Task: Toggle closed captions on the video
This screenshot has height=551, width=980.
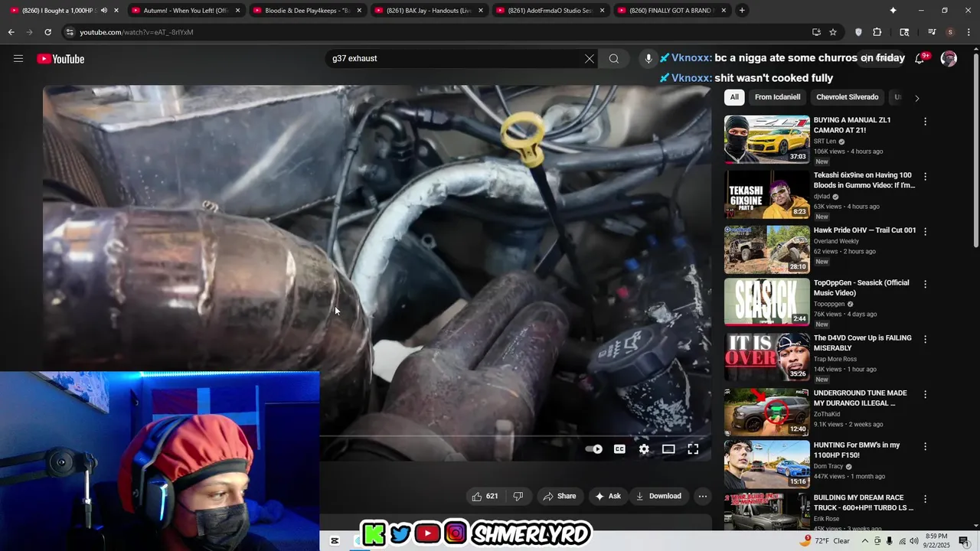Action: tap(619, 449)
